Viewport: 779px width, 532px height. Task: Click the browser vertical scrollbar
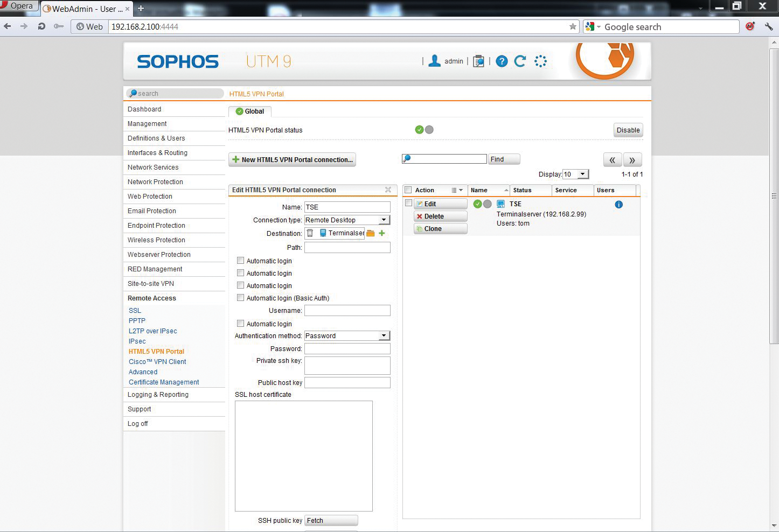click(x=774, y=197)
